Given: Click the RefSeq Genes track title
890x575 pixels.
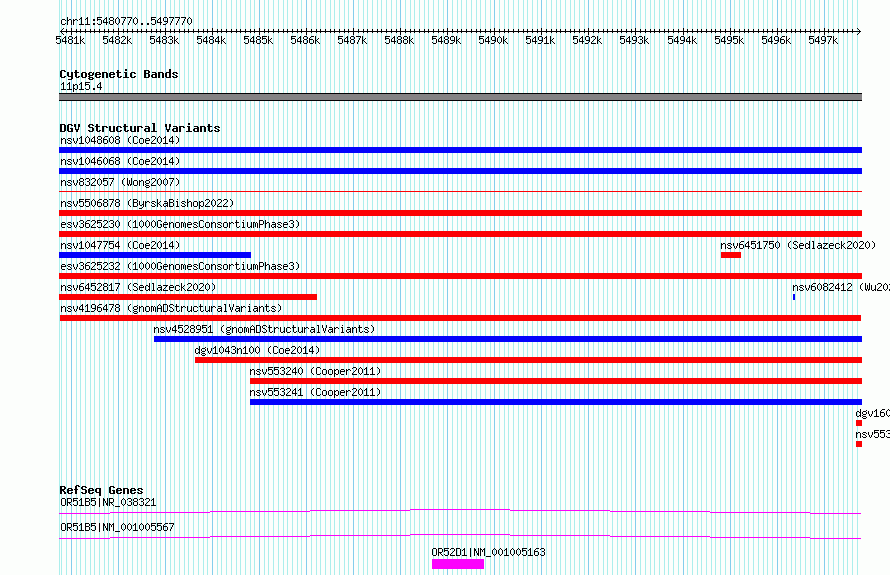Looking at the screenshot, I should tap(101, 490).
